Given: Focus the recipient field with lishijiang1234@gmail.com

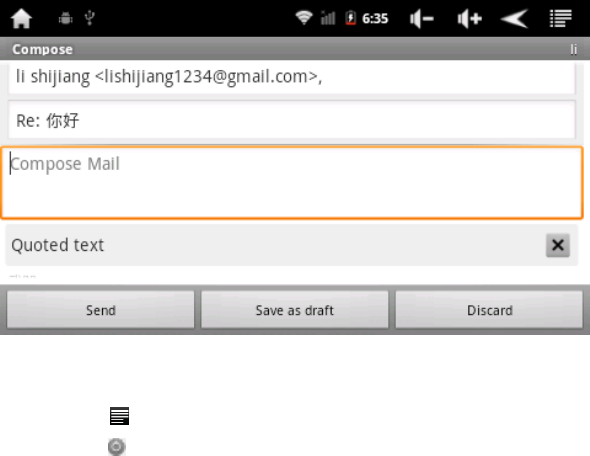Looking at the screenshot, I should [292, 78].
